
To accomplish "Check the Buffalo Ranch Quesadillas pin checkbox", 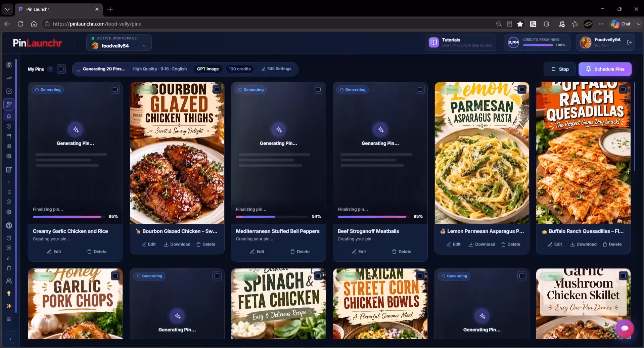I will tap(623, 89).
